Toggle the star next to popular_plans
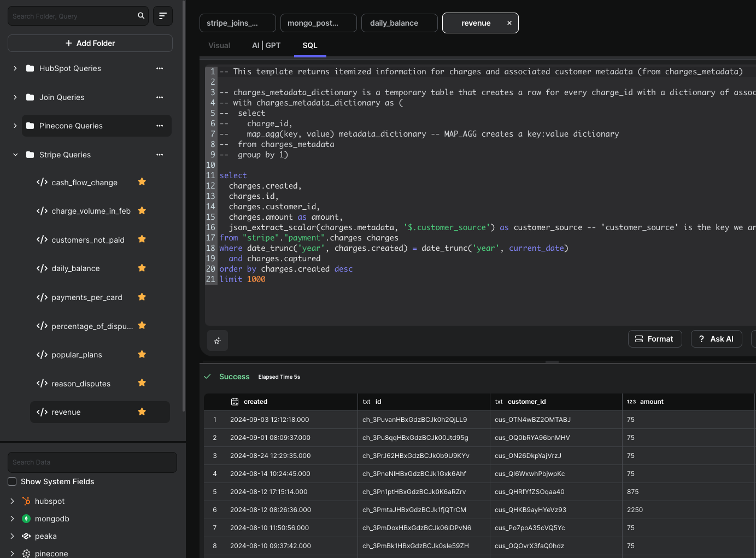Viewport: 756px width, 558px height. click(142, 355)
